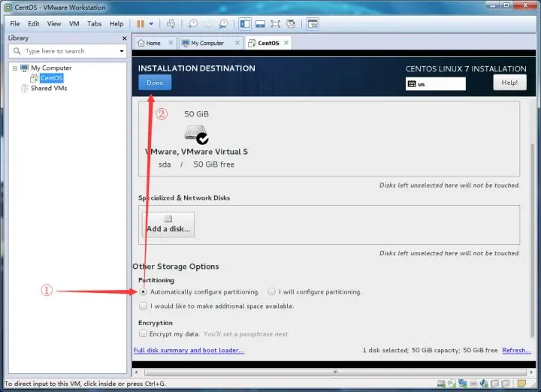The height and width of the screenshot is (392, 541).
Task: Enable Encrypt my data checkbox
Action: [x=143, y=333]
